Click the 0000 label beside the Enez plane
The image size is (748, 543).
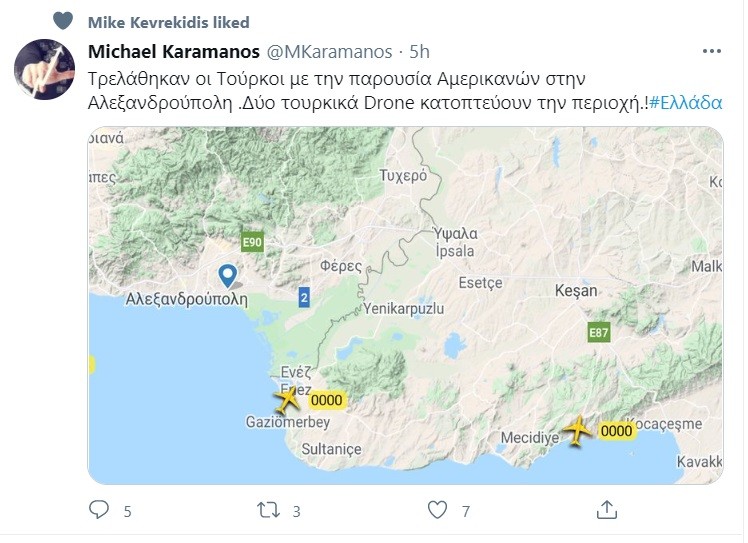tap(326, 401)
